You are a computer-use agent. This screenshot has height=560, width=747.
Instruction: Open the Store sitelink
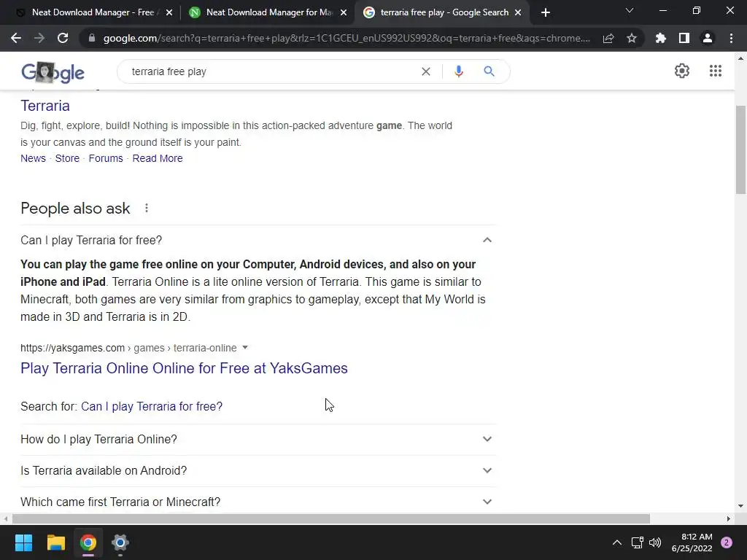[x=67, y=158]
